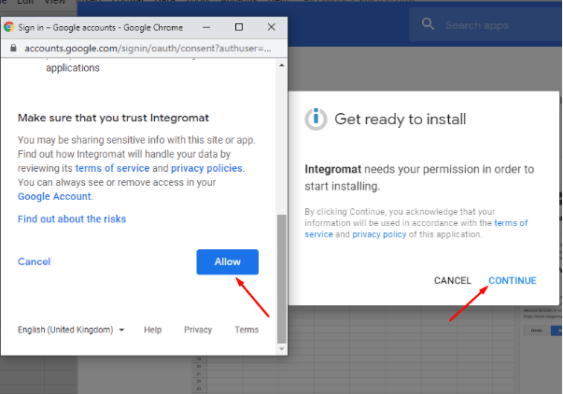The height and width of the screenshot is (394, 563).
Task: Open the privacy policies link in sign-in popup
Action: click(x=206, y=168)
